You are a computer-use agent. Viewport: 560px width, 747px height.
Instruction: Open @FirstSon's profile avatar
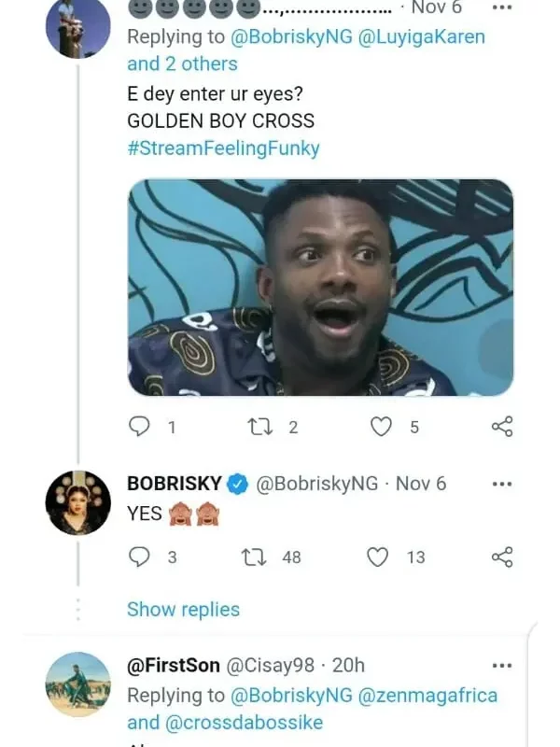[x=78, y=684]
